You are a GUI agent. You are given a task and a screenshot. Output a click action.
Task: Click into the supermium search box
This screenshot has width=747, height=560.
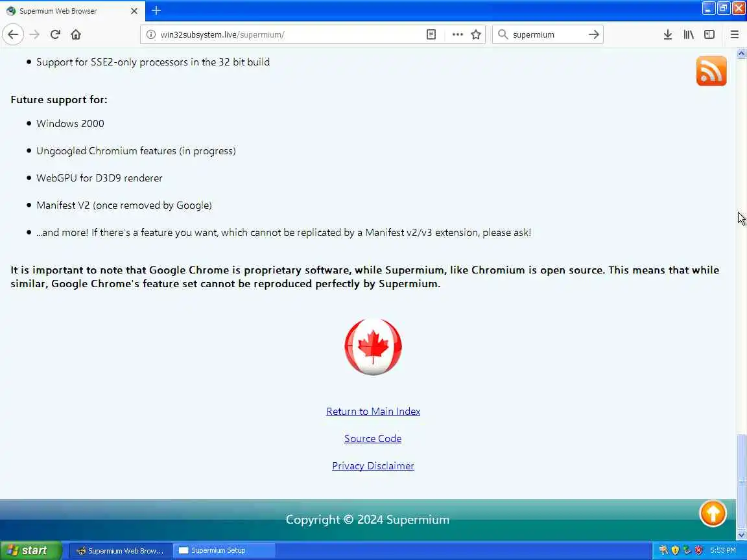point(547,34)
